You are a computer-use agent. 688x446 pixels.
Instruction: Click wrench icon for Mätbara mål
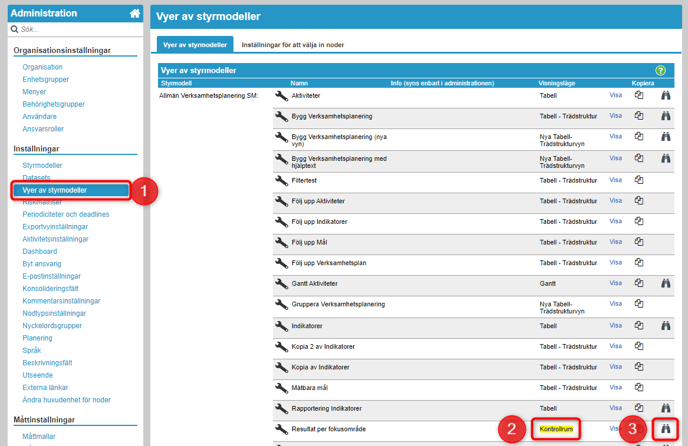(x=282, y=388)
